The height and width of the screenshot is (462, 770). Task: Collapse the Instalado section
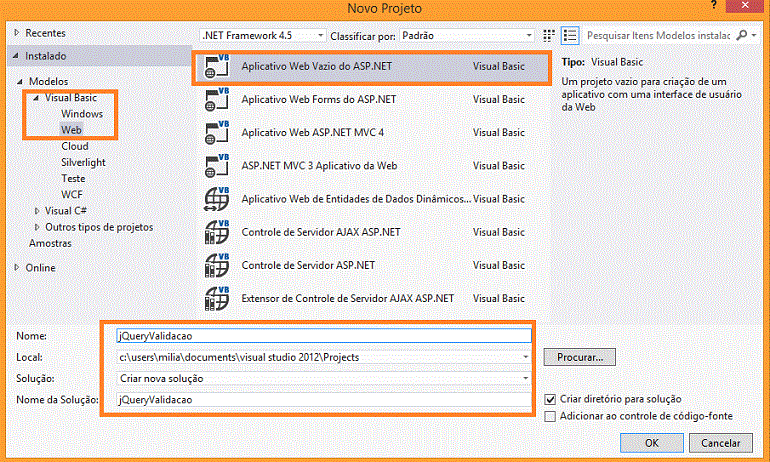tap(16, 56)
